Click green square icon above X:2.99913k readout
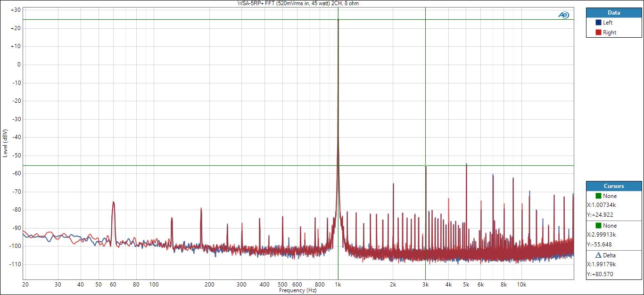 tap(598, 226)
